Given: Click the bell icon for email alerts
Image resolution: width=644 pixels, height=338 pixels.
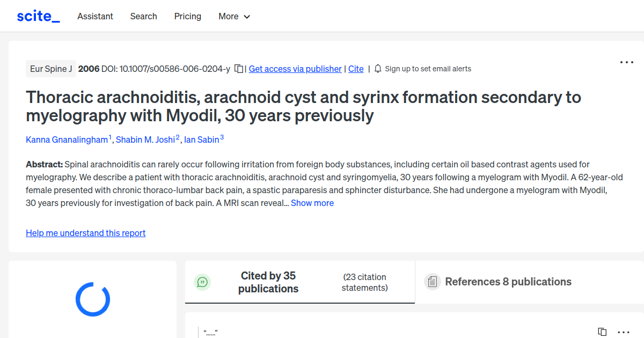Looking at the screenshot, I should pos(378,69).
